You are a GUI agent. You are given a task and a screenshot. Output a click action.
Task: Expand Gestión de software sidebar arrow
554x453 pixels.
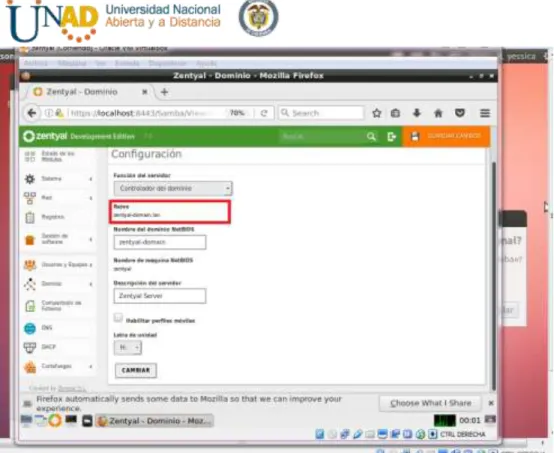pyautogui.click(x=91, y=239)
